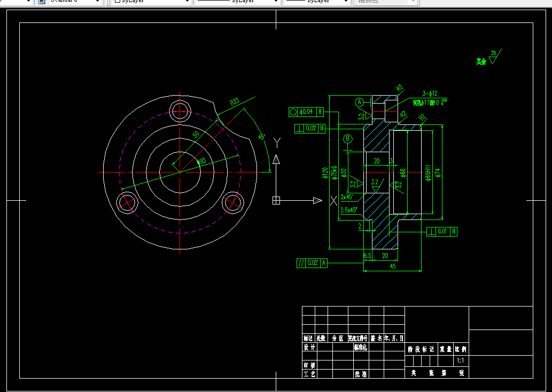Select the top bolt hole circle
Viewport: 552px width, 392px height.
tap(180, 111)
